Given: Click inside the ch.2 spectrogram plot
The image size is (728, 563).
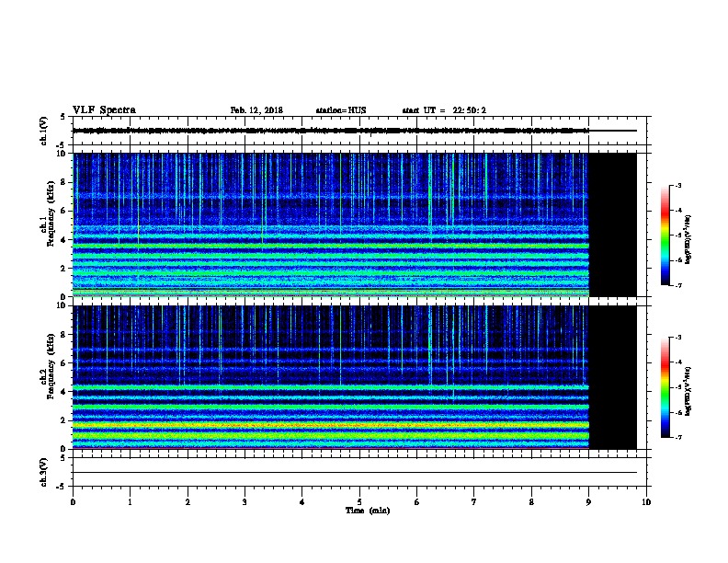Looking at the screenshot, I should tap(331, 377).
